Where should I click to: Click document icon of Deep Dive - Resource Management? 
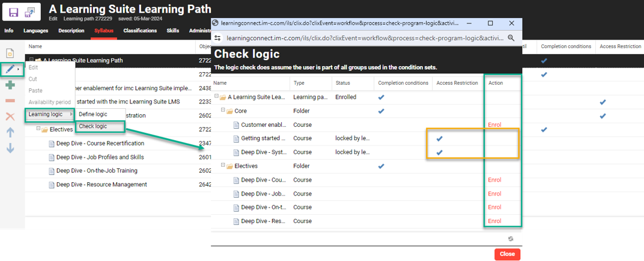[x=51, y=185]
